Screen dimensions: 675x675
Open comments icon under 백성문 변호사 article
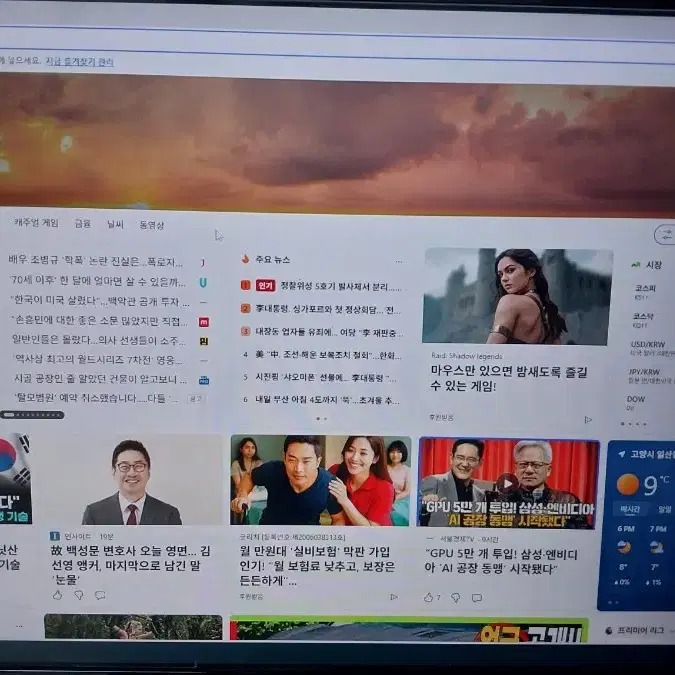[100, 595]
